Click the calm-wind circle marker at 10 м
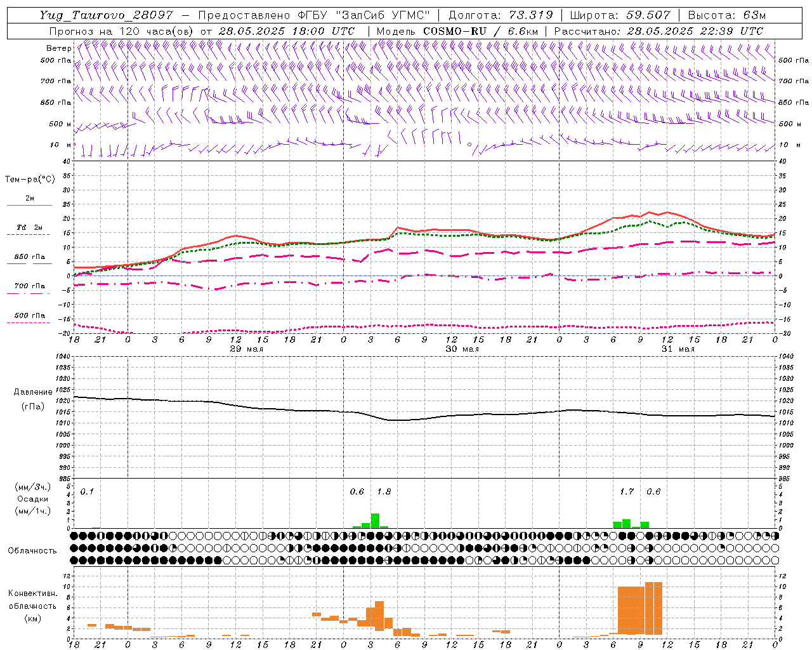 click(469, 145)
